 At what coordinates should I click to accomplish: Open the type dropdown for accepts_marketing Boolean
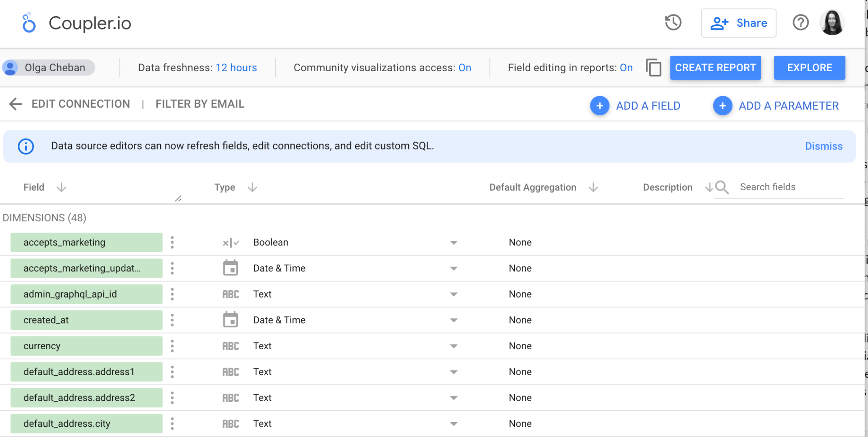(453, 242)
